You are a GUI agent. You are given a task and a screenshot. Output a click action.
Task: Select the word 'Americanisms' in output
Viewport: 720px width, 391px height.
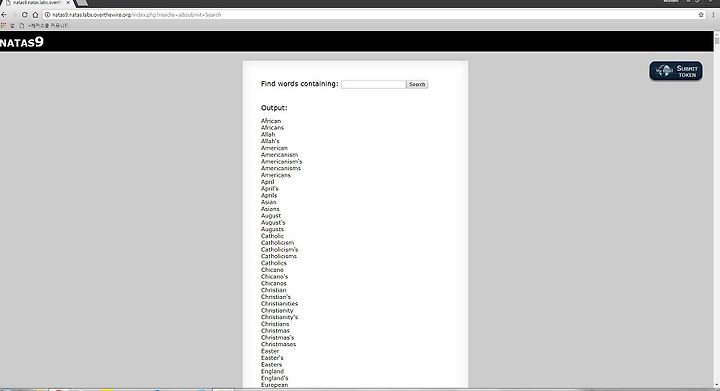(281, 168)
